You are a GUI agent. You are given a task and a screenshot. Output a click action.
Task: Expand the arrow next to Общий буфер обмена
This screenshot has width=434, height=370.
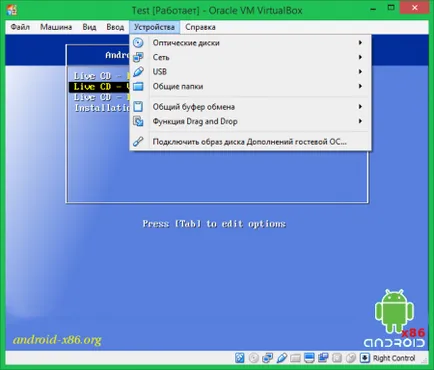[360, 107]
